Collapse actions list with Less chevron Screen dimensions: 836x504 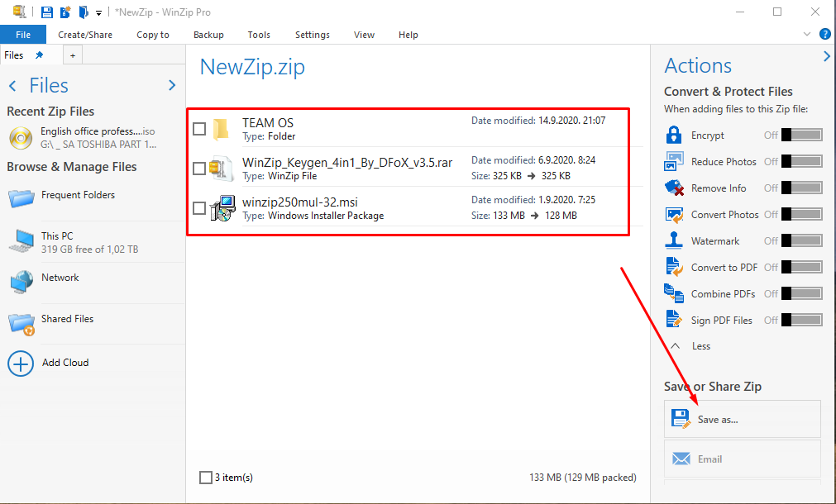(x=675, y=345)
